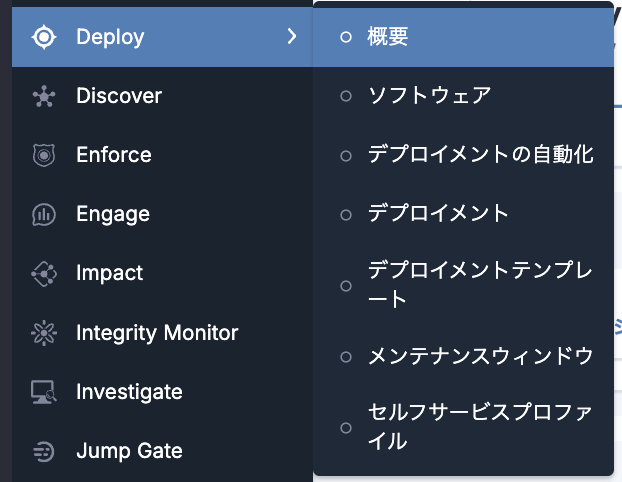Click the Jump Gate icon

pos(43,451)
